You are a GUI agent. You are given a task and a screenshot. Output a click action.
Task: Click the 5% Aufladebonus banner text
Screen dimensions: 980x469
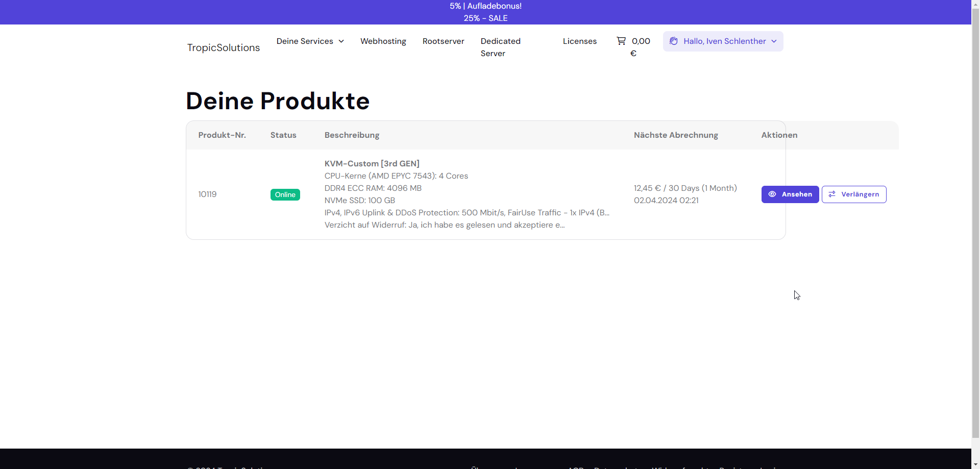485,6
